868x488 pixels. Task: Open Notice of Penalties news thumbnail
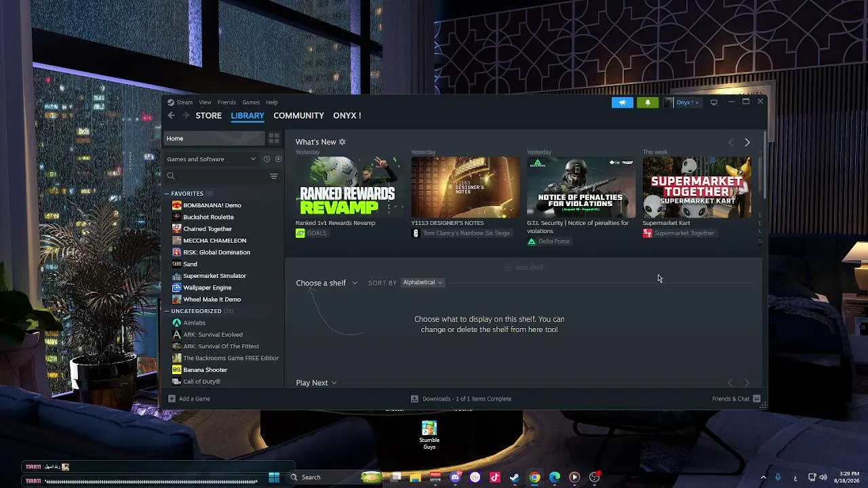coord(581,187)
